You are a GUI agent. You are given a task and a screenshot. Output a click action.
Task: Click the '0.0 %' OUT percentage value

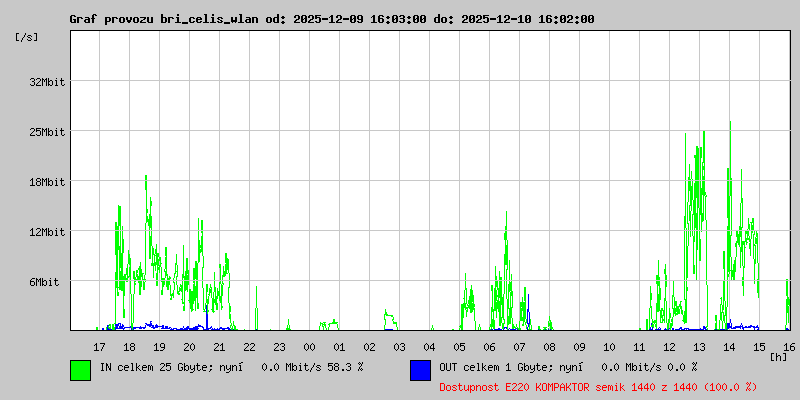pyautogui.click(x=683, y=367)
